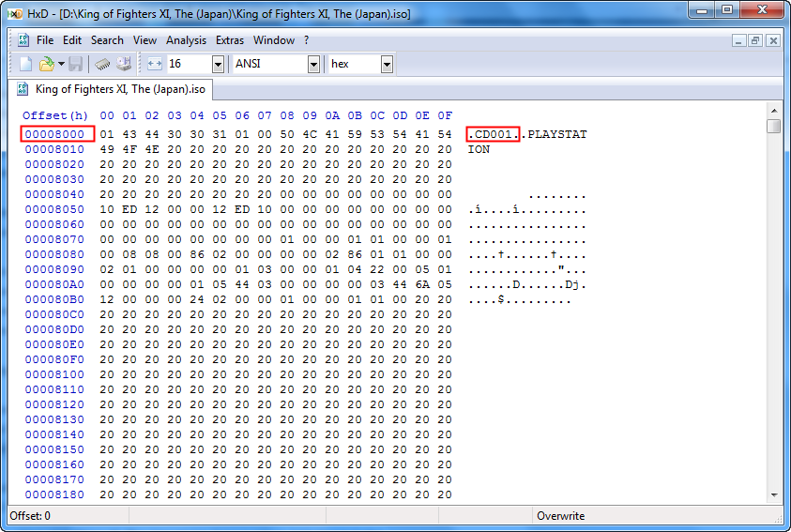The height and width of the screenshot is (532, 791).
Task: Click the bytes-per-row width icon
Action: (155, 64)
